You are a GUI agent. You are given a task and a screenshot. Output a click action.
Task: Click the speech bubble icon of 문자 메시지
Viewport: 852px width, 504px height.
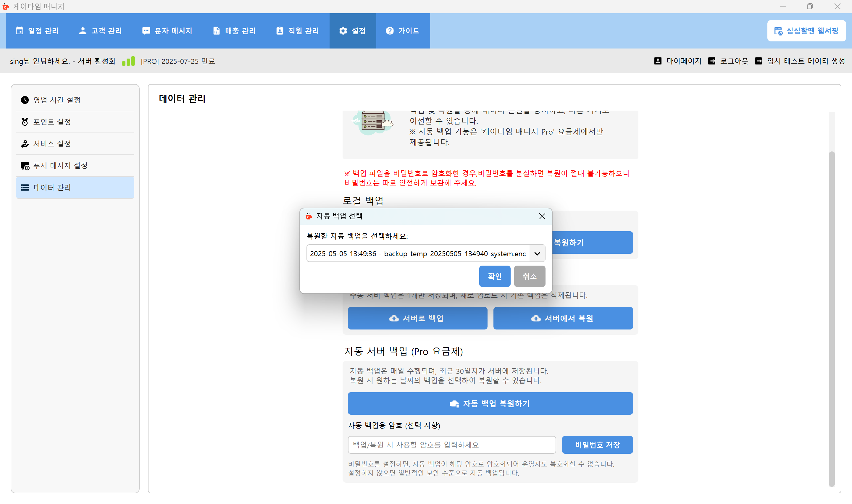146,31
